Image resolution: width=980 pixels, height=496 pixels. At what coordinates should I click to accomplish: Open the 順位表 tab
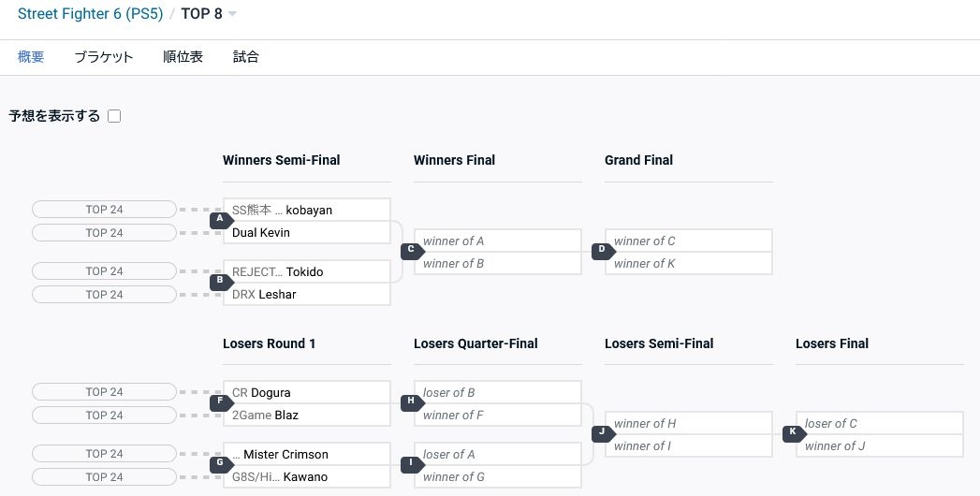[x=183, y=57]
